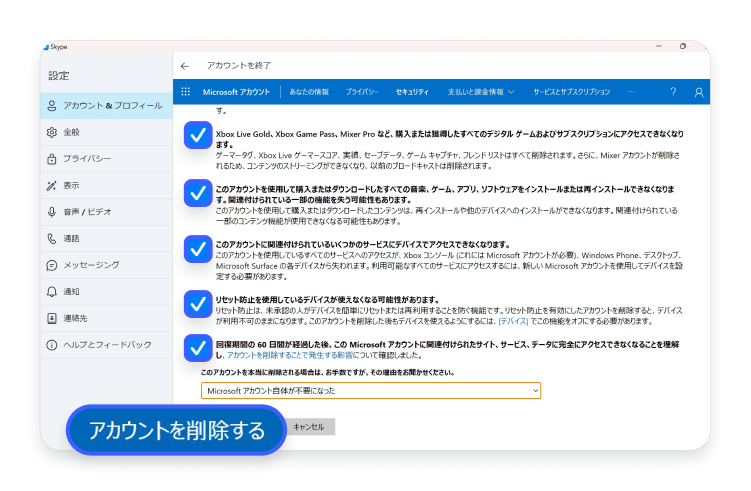
Task: Uncheck the デバイスでアクセスできなくなります checkbox
Action: point(198,249)
